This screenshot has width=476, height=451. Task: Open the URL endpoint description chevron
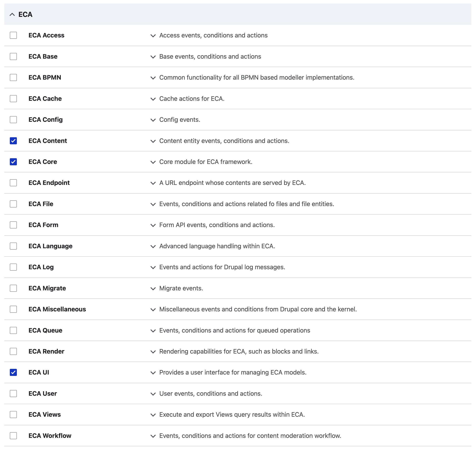point(153,183)
